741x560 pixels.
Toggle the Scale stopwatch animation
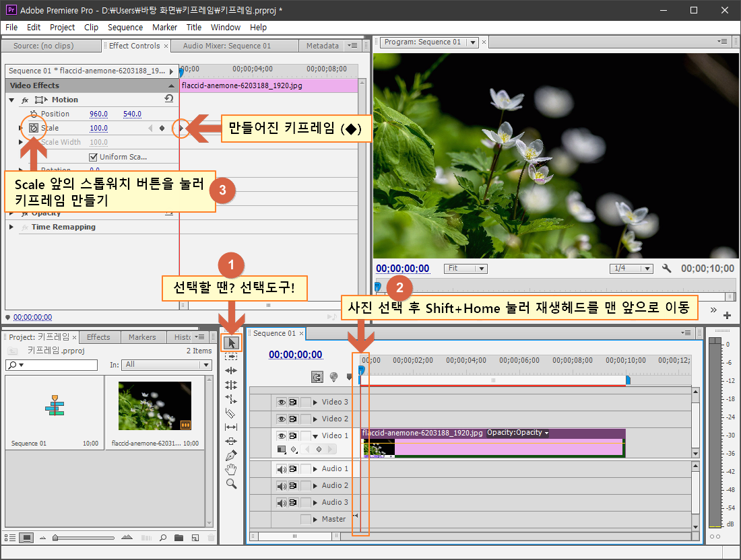click(x=34, y=128)
